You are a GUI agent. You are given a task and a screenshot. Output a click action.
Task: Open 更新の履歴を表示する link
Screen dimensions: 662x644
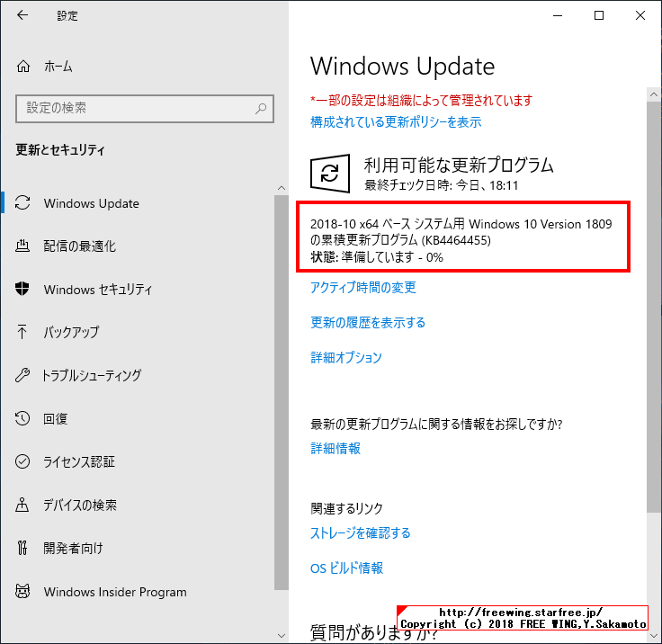point(368,323)
